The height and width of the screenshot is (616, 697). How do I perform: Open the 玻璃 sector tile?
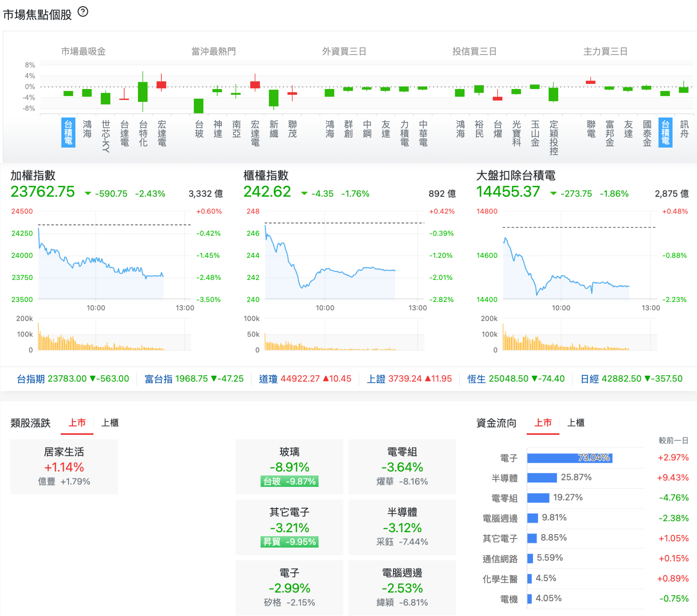tap(290, 466)
